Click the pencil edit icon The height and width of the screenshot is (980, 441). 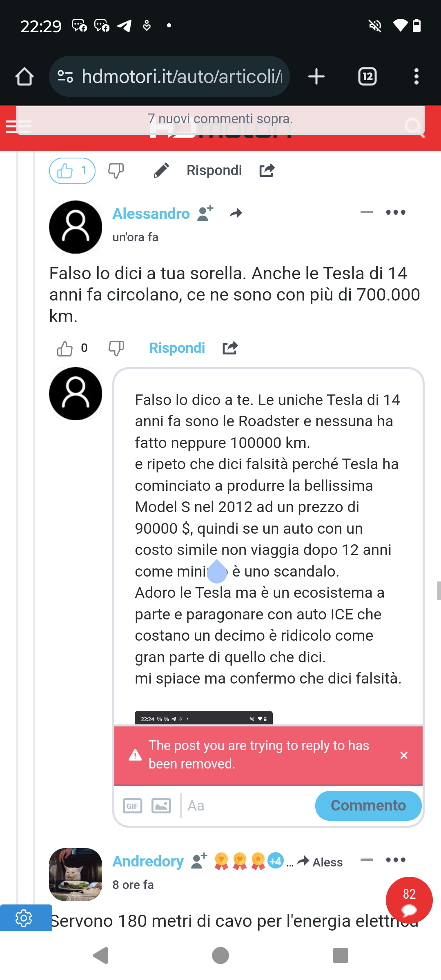point(161,170)
